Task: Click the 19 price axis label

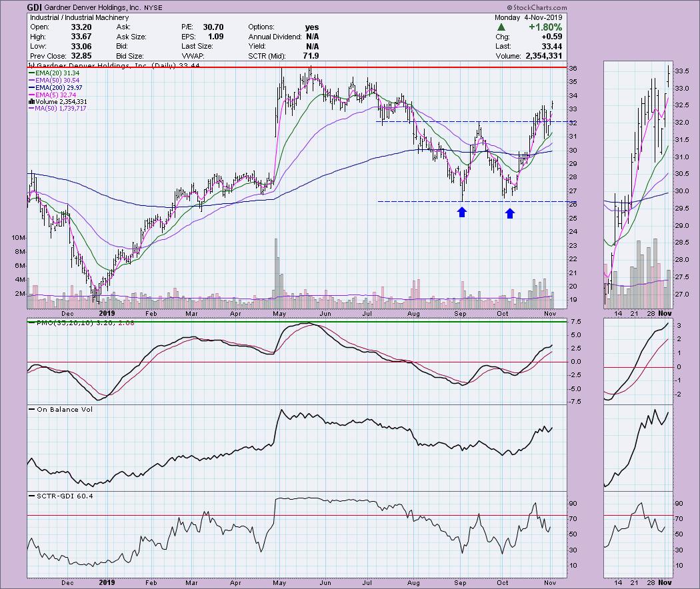Action: coord(573,300)
